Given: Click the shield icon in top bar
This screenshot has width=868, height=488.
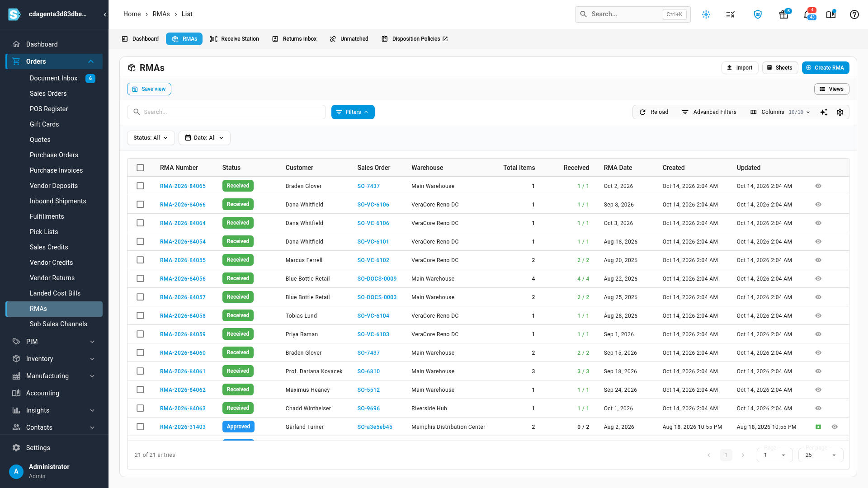Looking at the screenshot, I should pos(758,14).
